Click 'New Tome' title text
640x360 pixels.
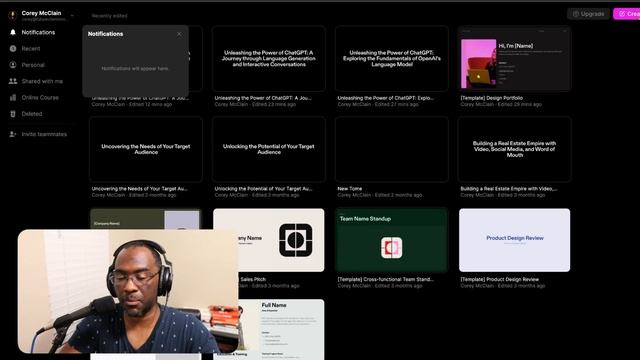(349, 189)
